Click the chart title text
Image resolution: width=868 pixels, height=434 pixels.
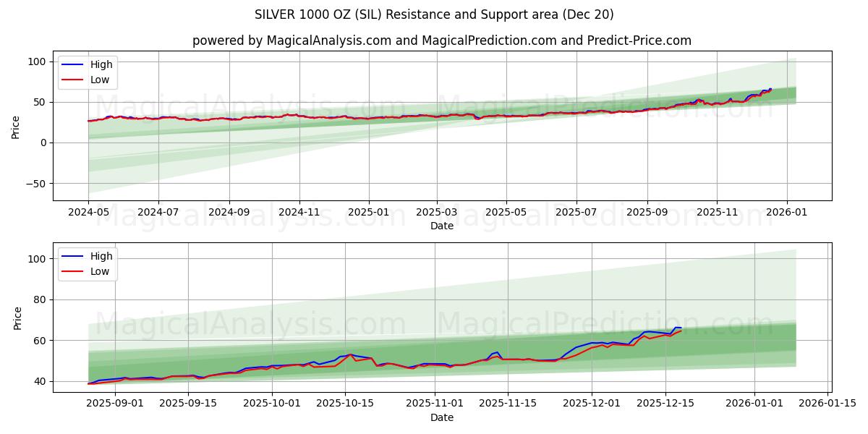click(x=434, y=14)
